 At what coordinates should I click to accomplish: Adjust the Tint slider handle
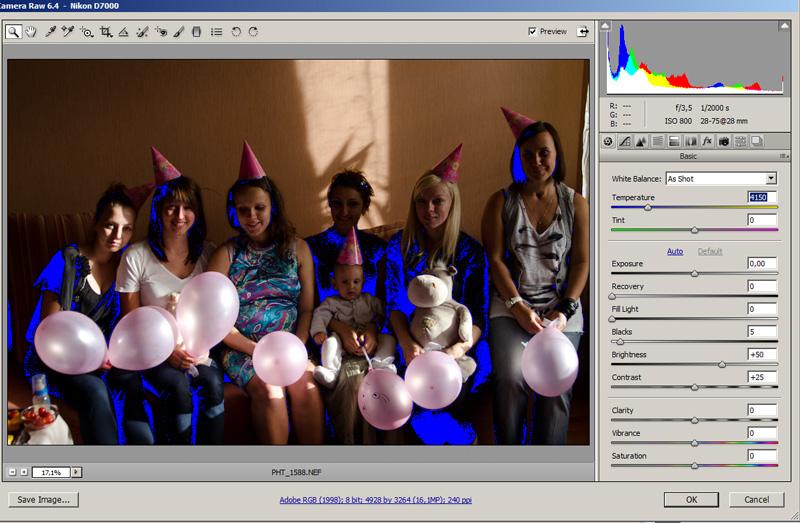point(694,231)
